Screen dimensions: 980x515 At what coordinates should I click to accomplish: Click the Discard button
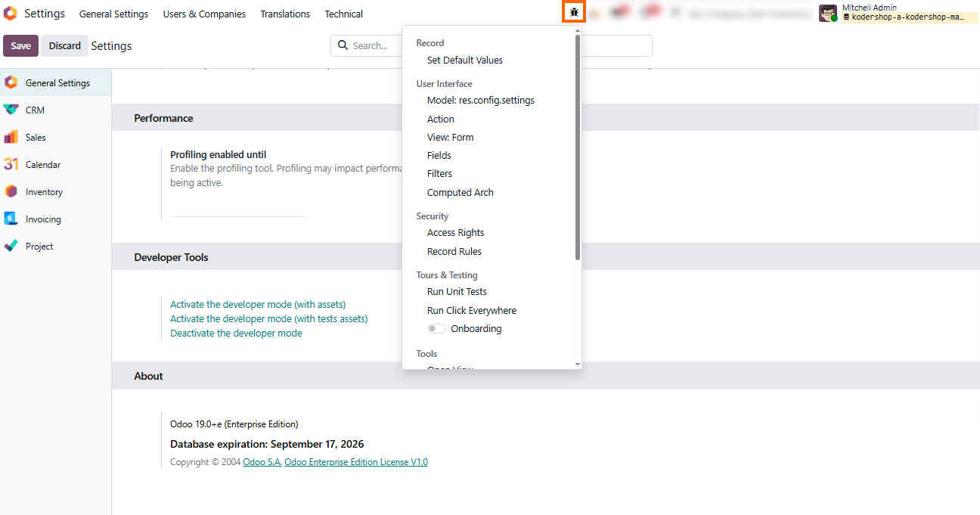tap(65, 45)
